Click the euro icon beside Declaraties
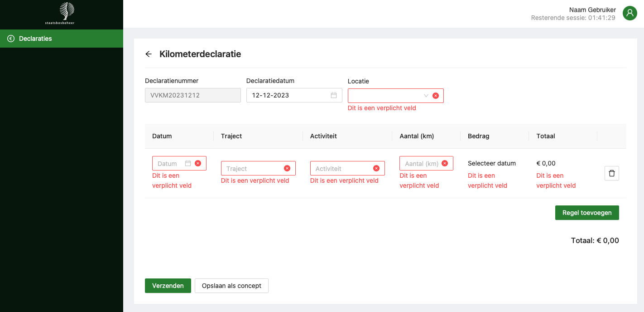This screenshot has width=644, height=312. [x=11, y=39]
